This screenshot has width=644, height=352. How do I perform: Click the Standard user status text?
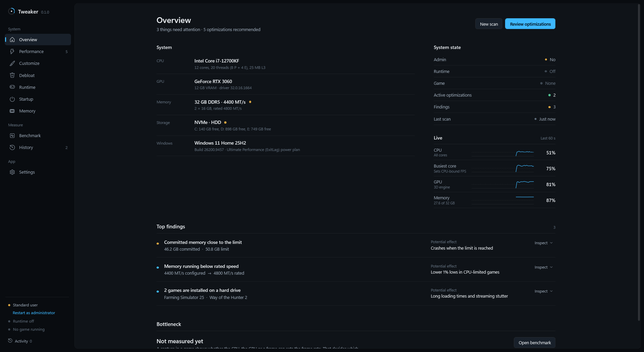25,305
